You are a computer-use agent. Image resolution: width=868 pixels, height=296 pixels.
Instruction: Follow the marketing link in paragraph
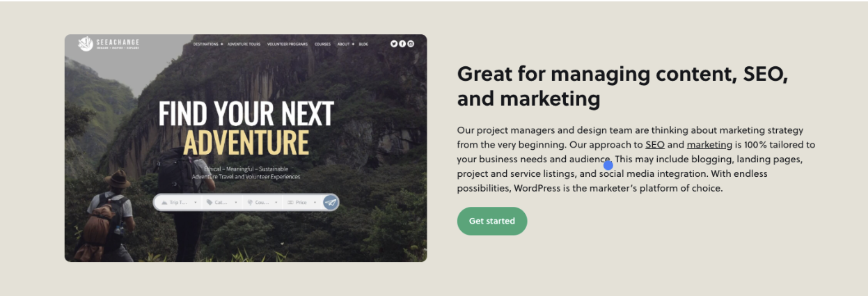[709, 145]
